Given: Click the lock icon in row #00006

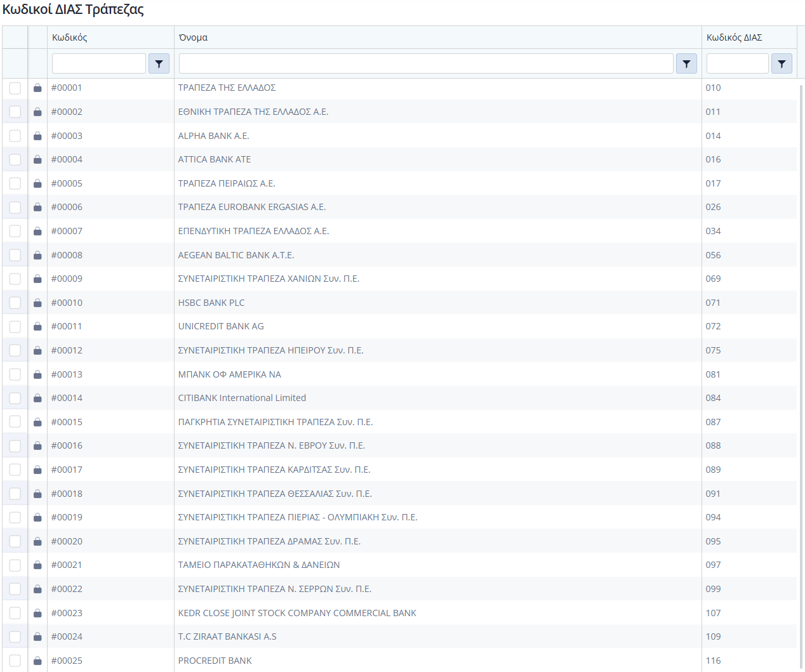Looking at the screenshot, I should point(37,207).
